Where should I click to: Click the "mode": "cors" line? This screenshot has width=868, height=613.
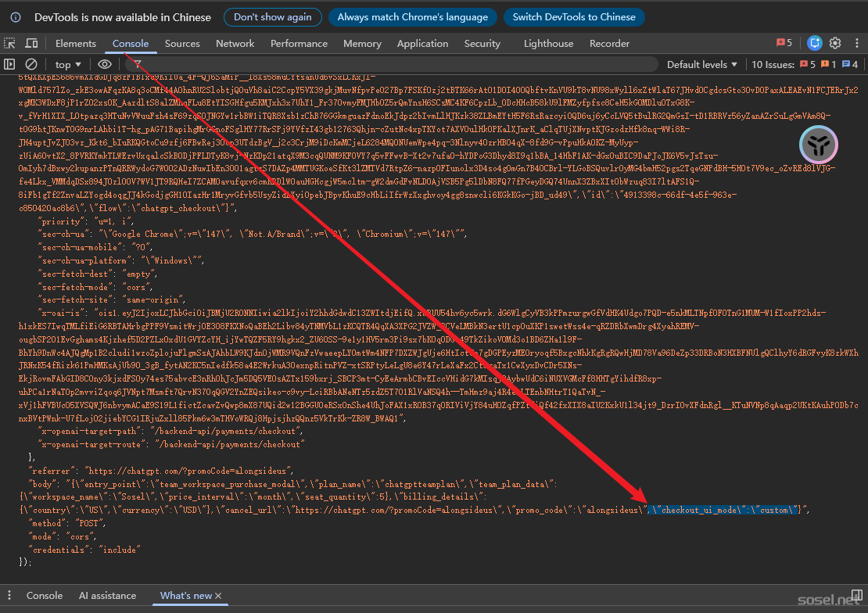point(62,536)
